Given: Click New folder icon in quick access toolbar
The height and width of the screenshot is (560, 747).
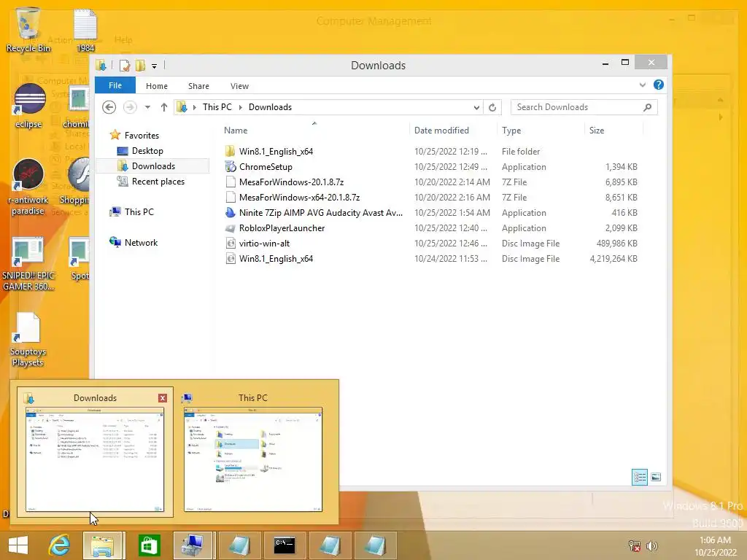Looking at the screenshot, I should click(x=141, y=65).
